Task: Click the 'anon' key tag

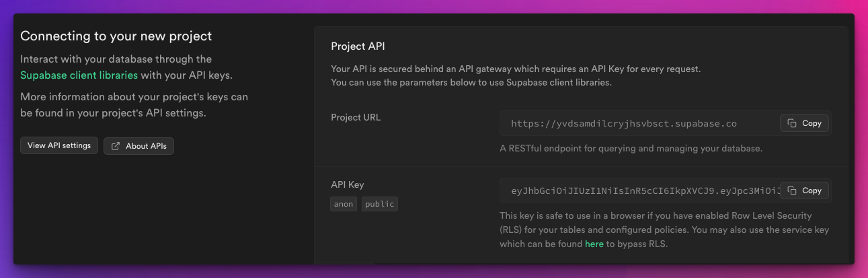Action: pyautogui.click(x=344, y=204)
